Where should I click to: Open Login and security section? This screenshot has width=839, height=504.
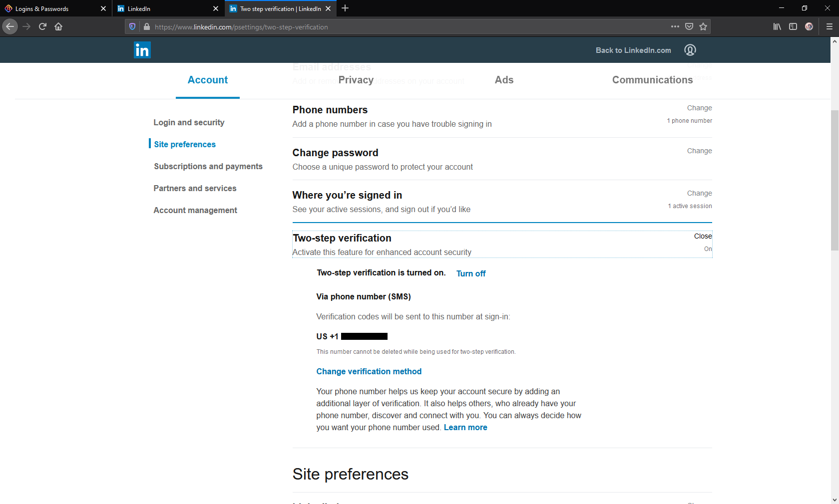pos(189,122)
